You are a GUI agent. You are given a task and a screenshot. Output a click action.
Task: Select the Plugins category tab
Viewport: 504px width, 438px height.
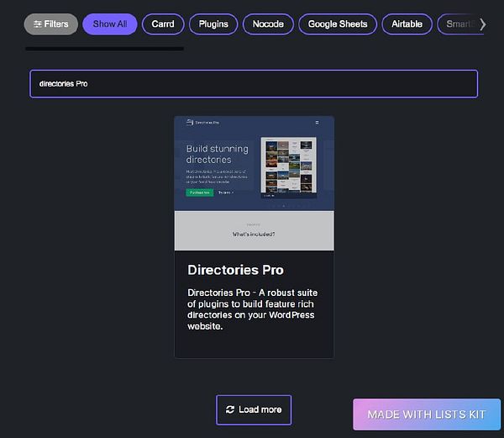(213, 24)
